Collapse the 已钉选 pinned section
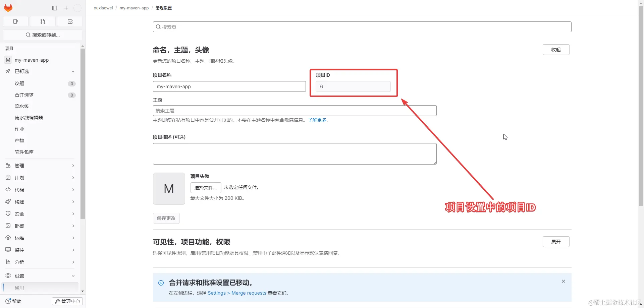This screenshot has height=308, width=644. (73, 71)
